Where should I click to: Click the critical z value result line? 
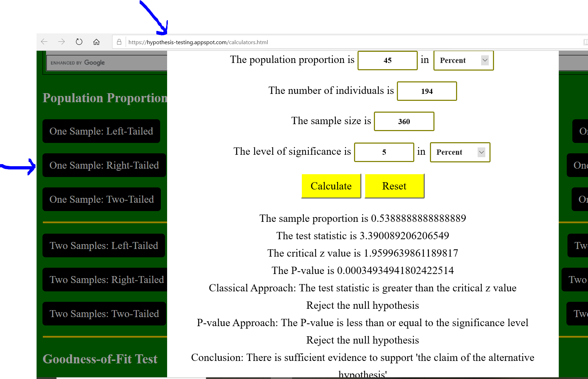coord(363,253)
